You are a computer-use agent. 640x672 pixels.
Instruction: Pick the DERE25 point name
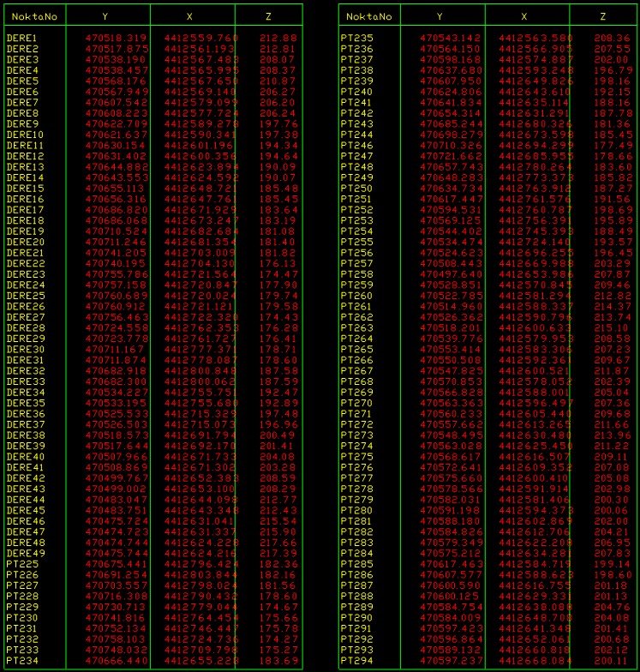(25, 296)
